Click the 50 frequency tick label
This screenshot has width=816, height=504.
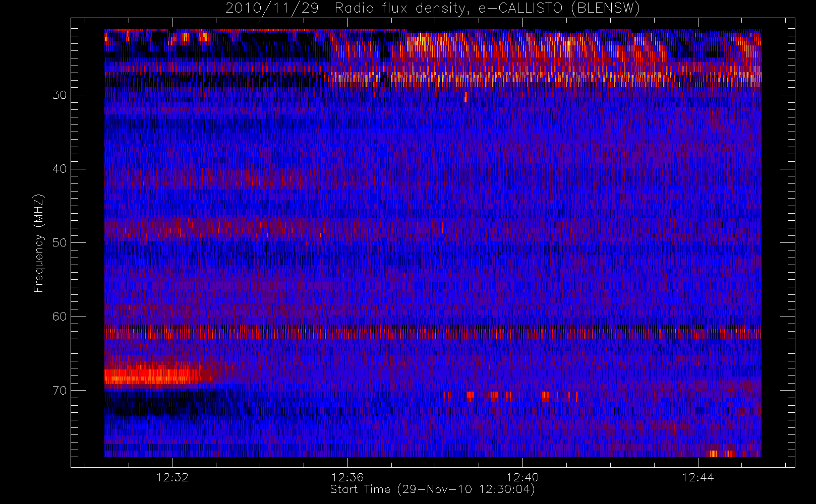click(x=60, y=243)
